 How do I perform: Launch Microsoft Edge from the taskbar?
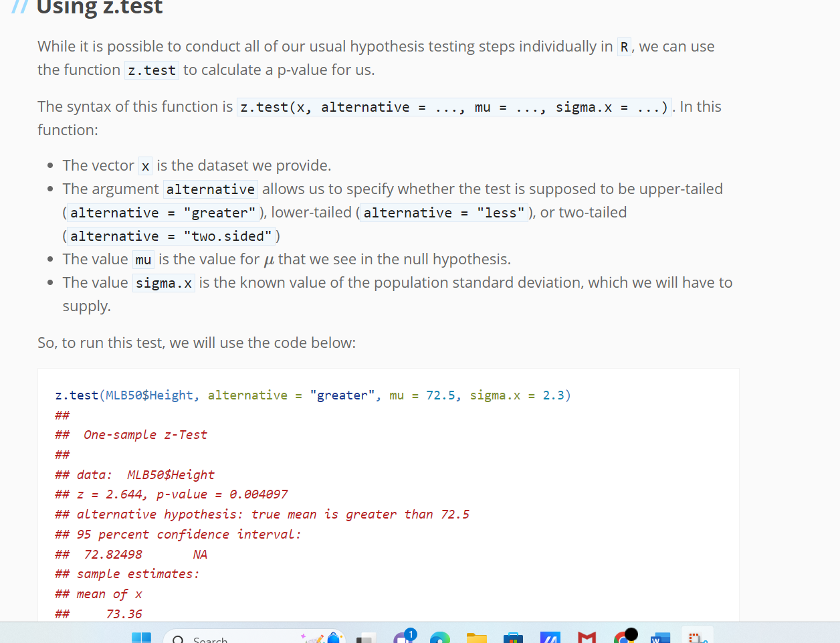440,636
